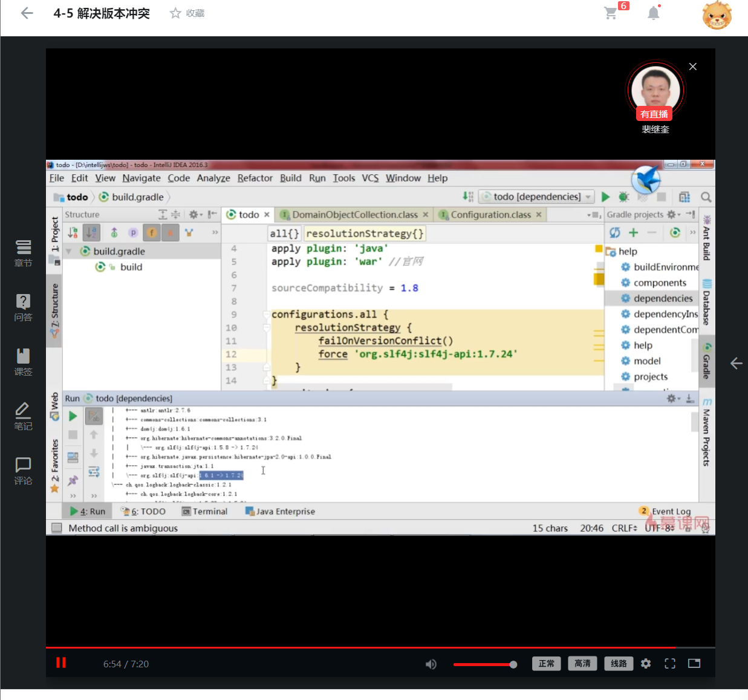Seek on the red video progress bar
This screenshot has height=700, width=748.
[380, 647]
